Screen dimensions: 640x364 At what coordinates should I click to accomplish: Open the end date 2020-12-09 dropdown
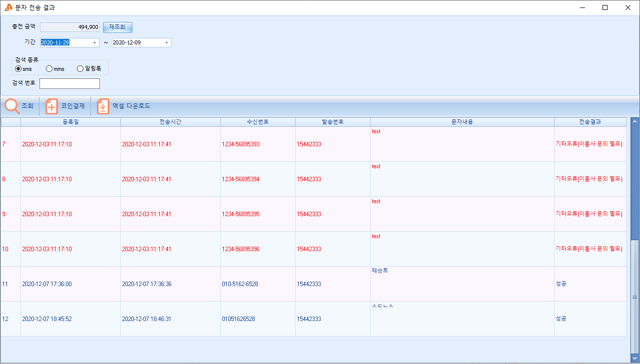(x=167, y=42)
